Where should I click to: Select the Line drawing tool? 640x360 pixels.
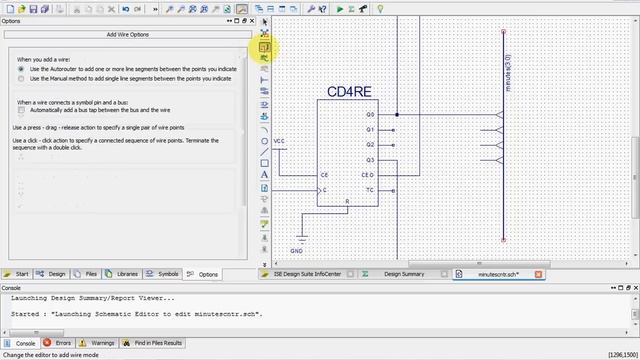[264, 152]
